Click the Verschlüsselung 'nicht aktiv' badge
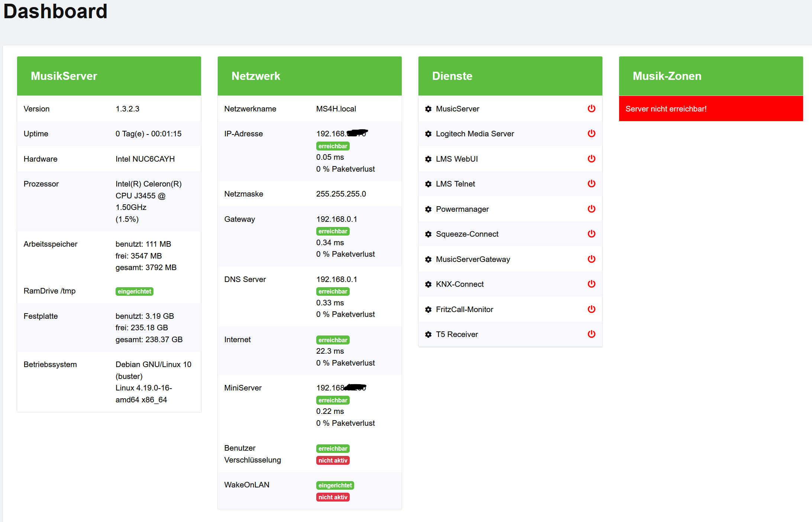 (x=333, y=460)
